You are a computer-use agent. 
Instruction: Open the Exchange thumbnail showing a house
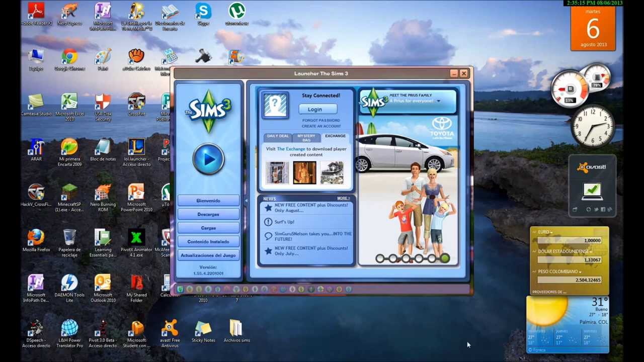click(332, 172)
